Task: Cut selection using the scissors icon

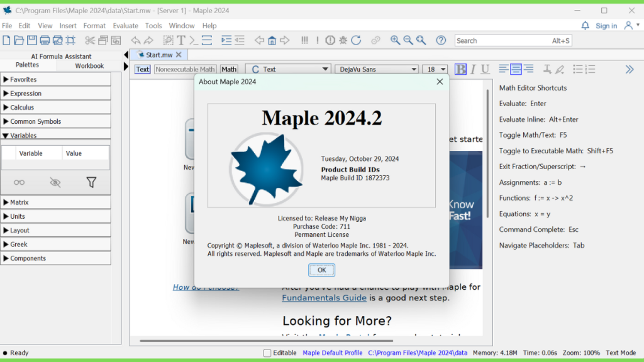Action: (90, 40)
